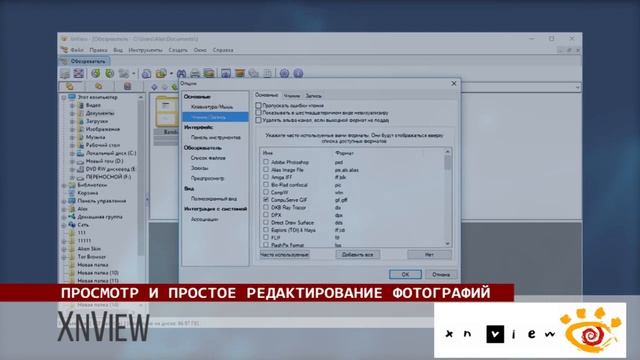
Task: Click the gray folders icon before the small arrow
Action: pyautogui.click(x=124, y=73)
